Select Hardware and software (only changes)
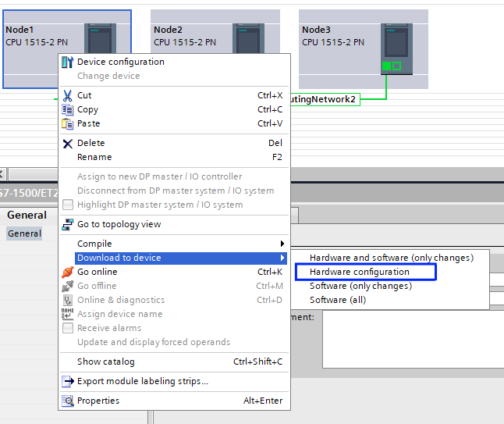 point(391,258)
